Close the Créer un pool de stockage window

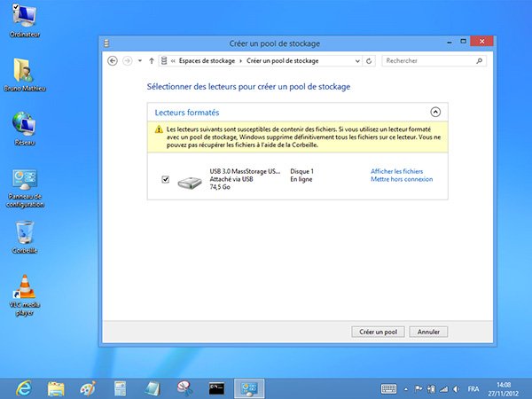coord(481,42)
